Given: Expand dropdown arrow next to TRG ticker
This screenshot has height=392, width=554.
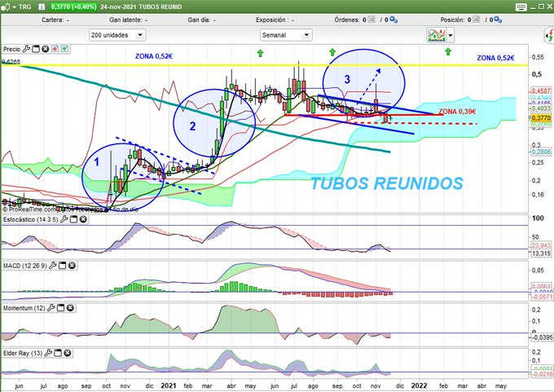Looking at the screenshot, I should click(x=15, y=7).
